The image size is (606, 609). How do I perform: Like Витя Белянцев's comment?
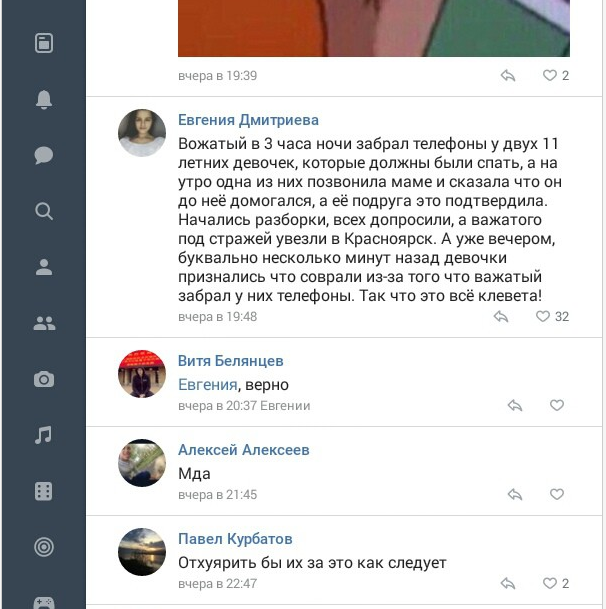(557, 405)
